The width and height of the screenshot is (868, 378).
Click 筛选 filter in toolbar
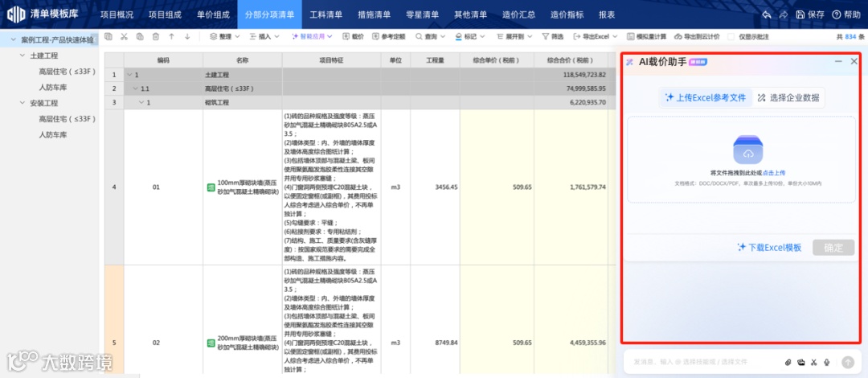pyautogui.click(x=552, y=36)
